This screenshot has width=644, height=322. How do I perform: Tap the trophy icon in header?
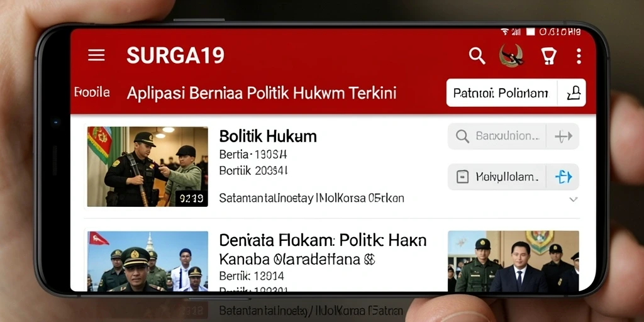[548, 56]
